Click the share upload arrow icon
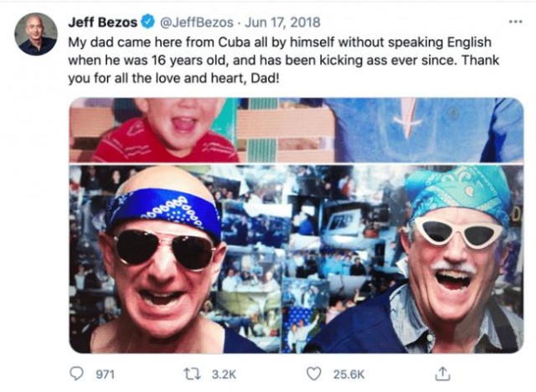 (444, 374)
